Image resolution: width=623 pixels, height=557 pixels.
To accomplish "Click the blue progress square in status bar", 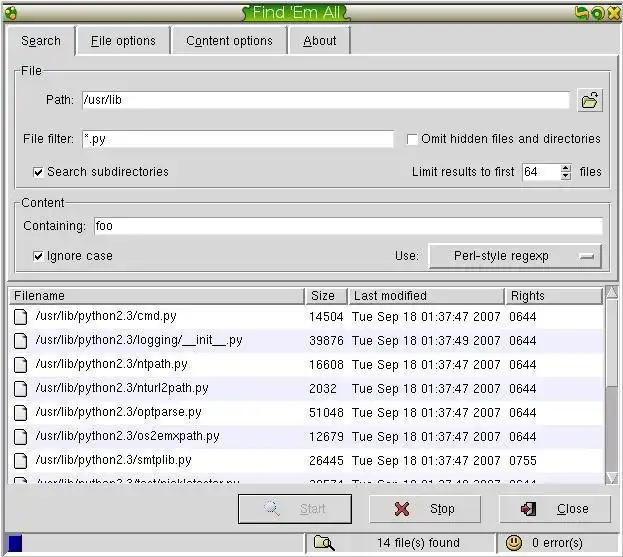I will (15, 543).
